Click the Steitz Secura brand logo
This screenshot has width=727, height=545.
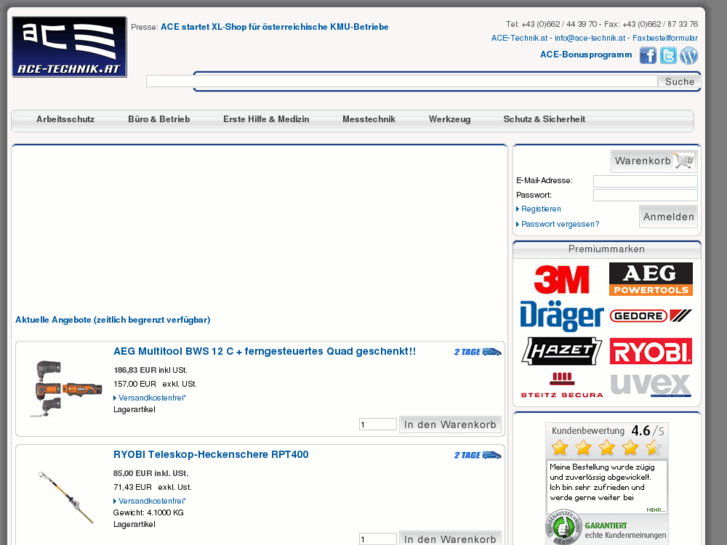pyautogui.click(x=561, y=385)
